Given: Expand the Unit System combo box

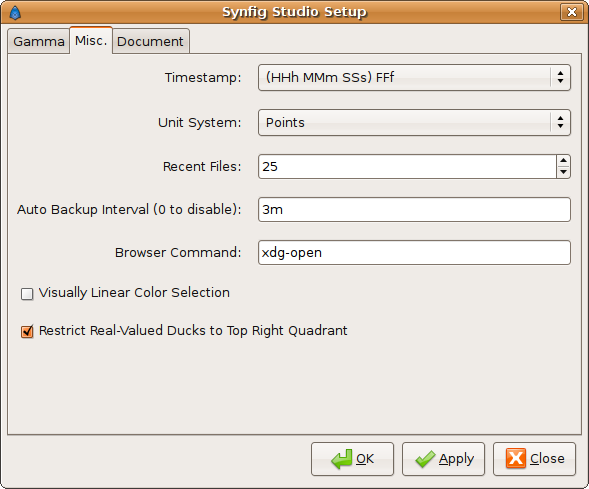Looking at the screenshot, I should click(414, 122).
